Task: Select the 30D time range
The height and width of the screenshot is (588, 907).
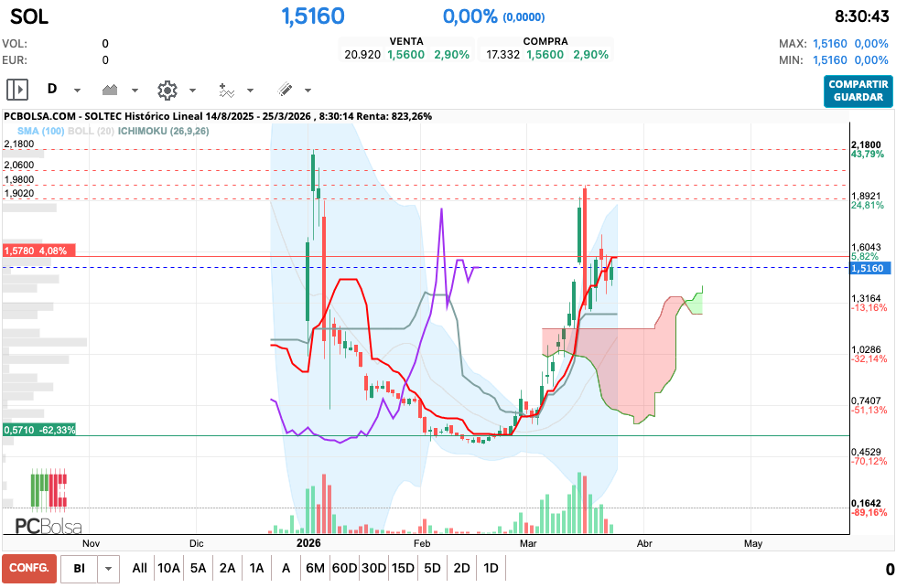Action: click(373, 569)
